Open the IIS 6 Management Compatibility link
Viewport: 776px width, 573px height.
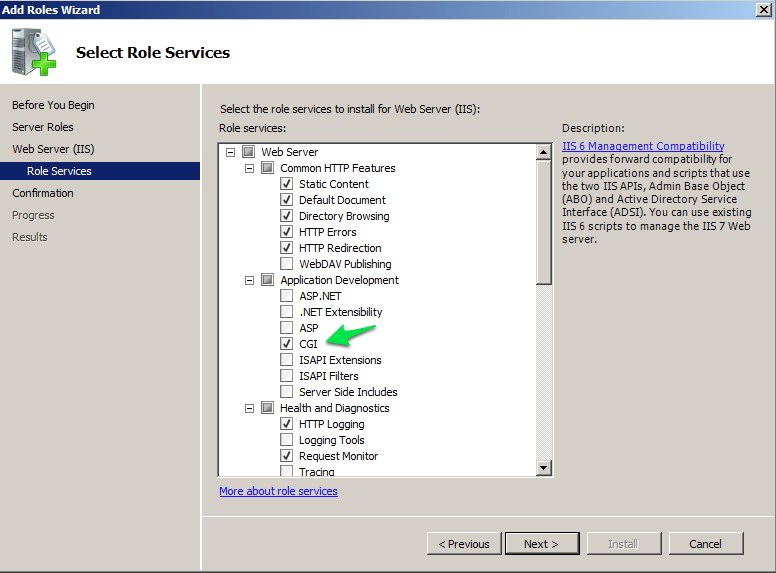643,146
